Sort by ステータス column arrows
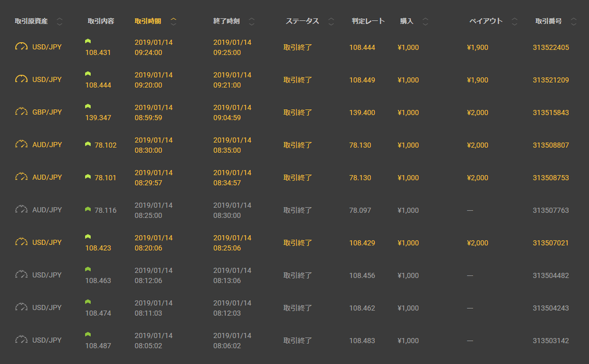 pyautogui.click(x=331, y=21)
